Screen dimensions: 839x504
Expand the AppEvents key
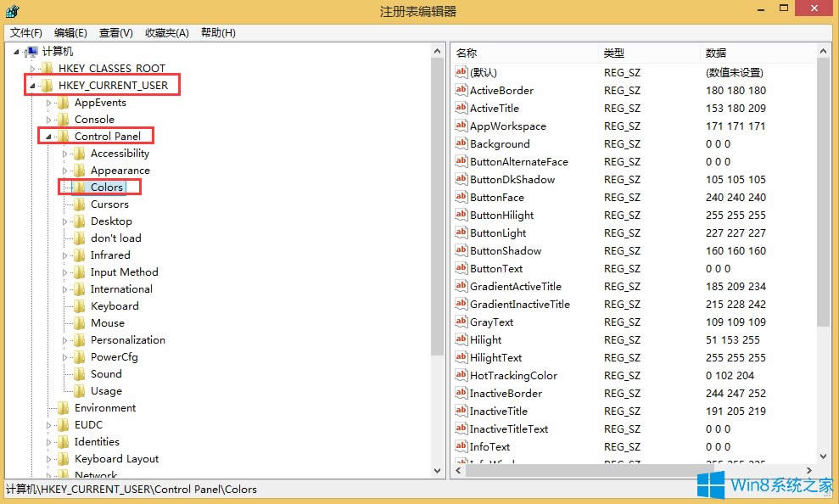[x=49, y=102]
